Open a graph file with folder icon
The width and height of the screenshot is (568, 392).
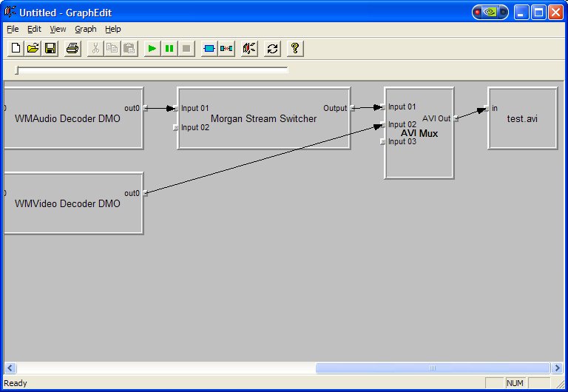(x=33, y=48)
